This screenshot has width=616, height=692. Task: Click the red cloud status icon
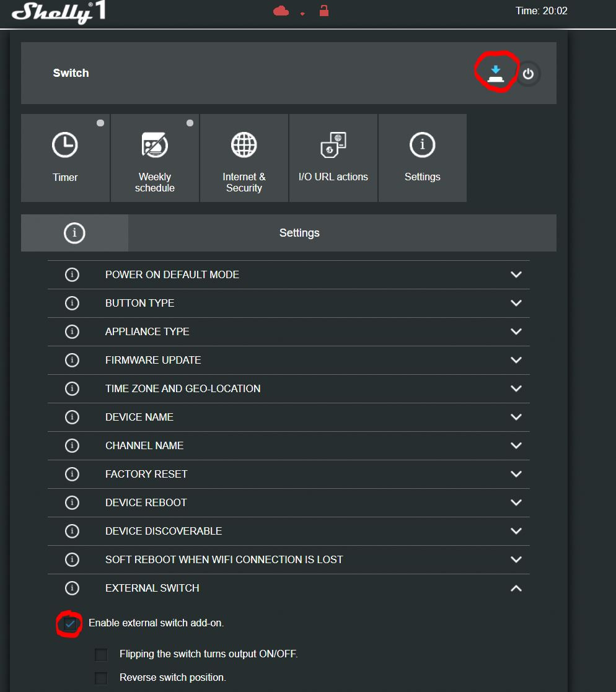[281, 11]
